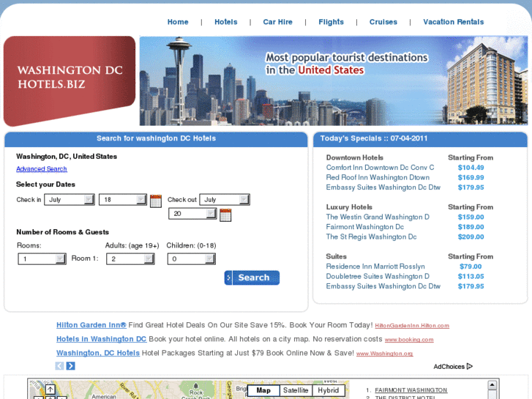The height and width of the screenshot is (399, 532).
Task: Open the Car Hire menu item
Action: click(x=277, y=22)
